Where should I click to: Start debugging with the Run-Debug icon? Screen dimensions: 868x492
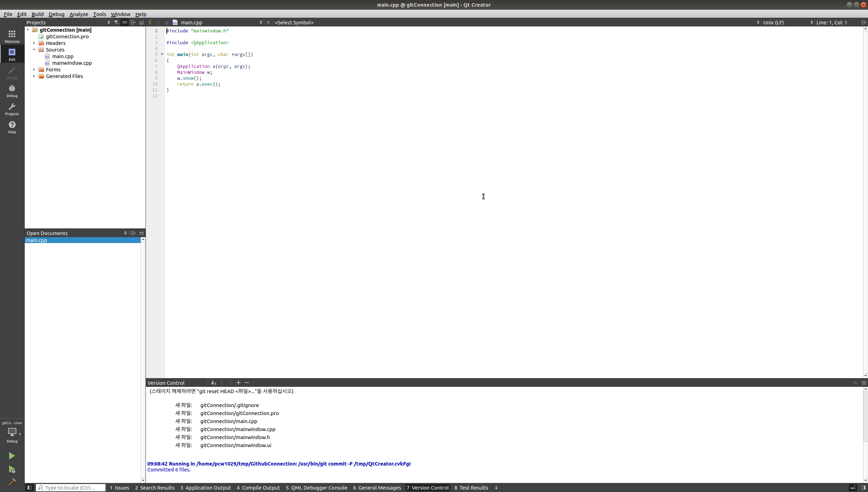(12, 469)
